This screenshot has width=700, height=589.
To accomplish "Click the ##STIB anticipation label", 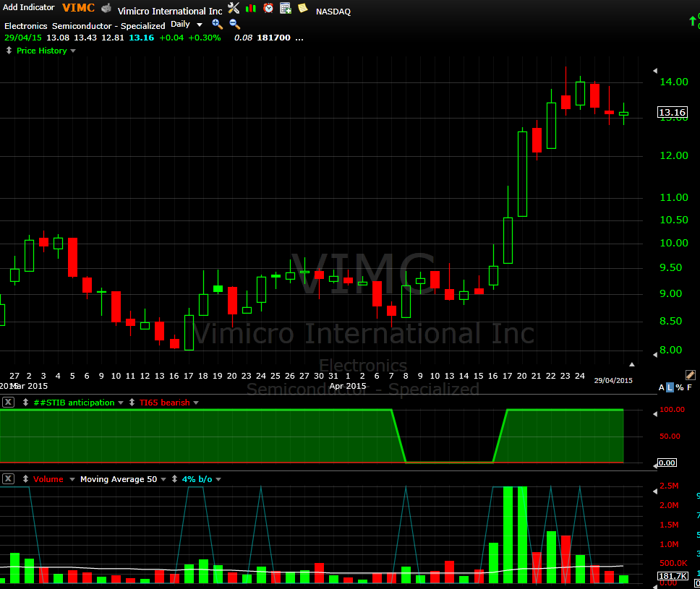I will (x=74, y=403).
